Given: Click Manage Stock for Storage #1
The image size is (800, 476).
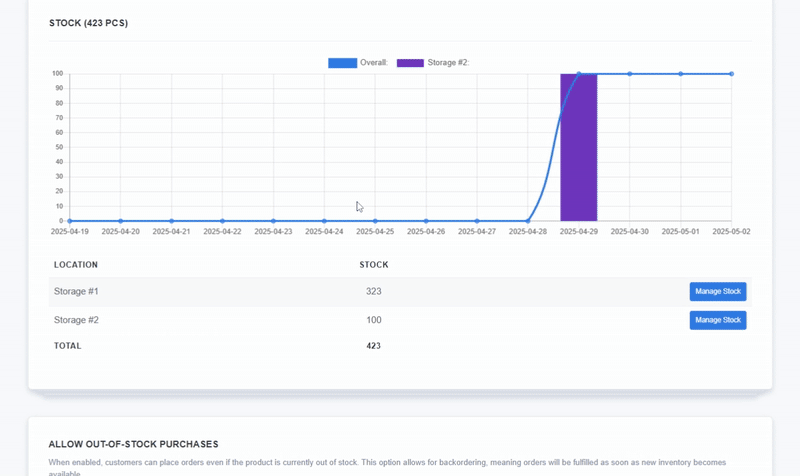Looking at the screenshot, I should pyautogui.click(x=718, y=291).
